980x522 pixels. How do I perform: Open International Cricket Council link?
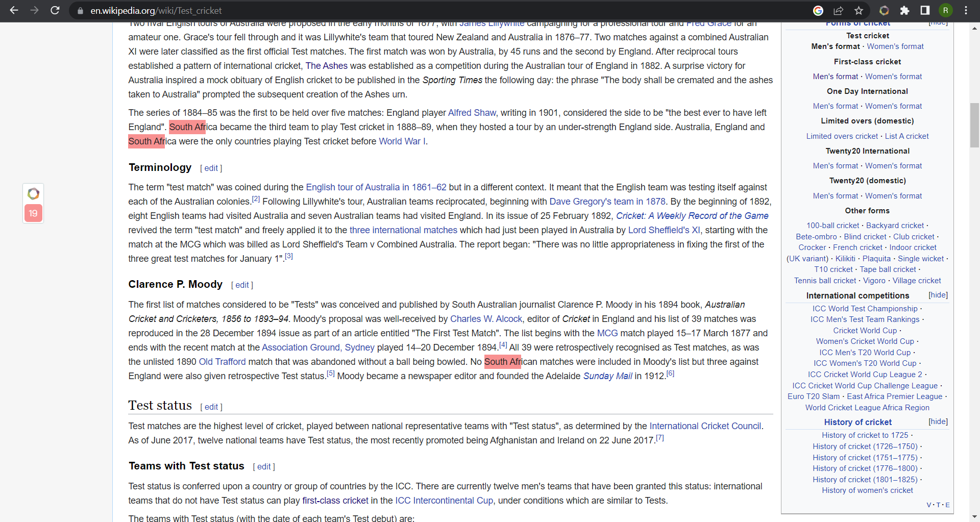point(705,426)
